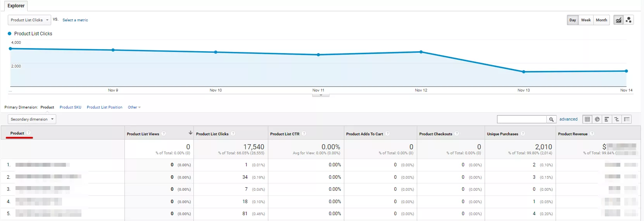Sort by Product List Views column header

(x=143, y=134)
